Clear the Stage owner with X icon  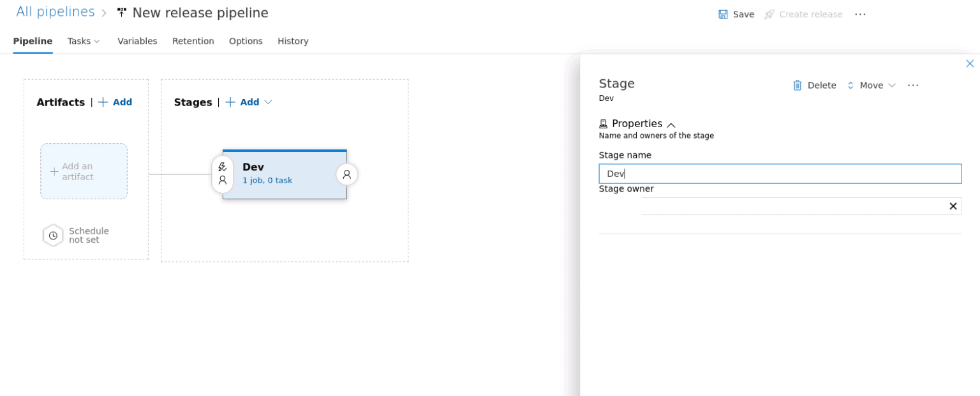[953, 206]
